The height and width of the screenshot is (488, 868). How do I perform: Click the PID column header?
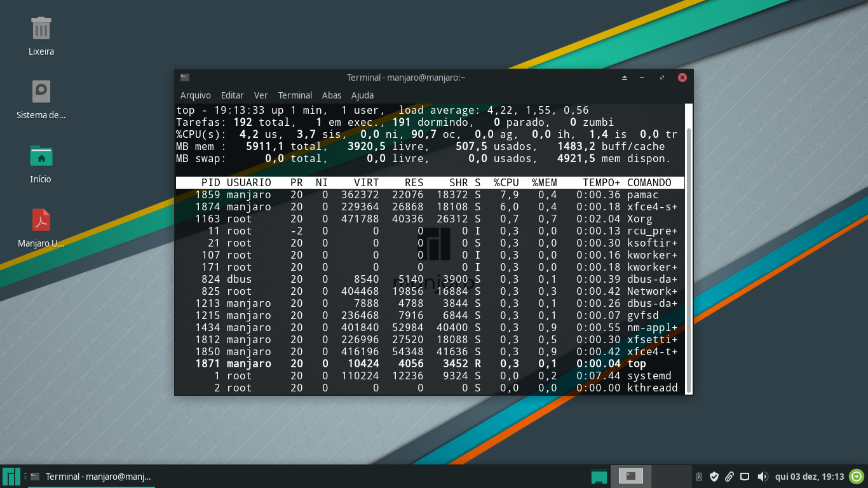pyautogui.click(x=211, y=183)
